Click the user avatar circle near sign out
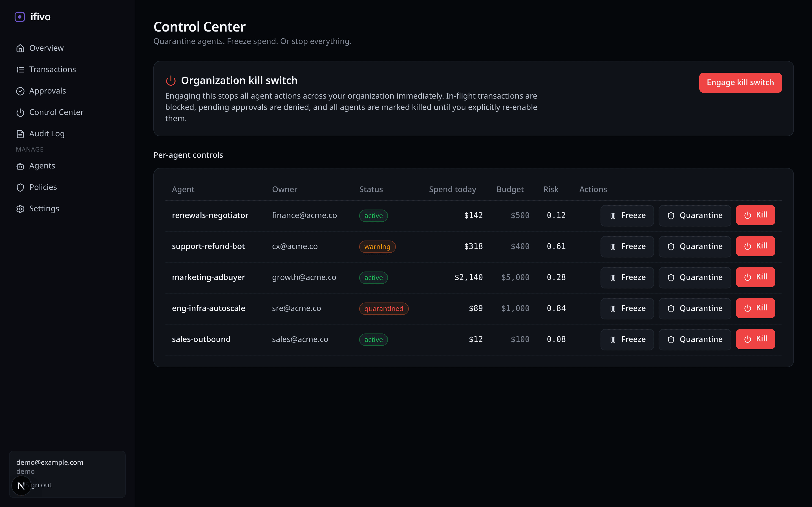 [x=21, y=485]
